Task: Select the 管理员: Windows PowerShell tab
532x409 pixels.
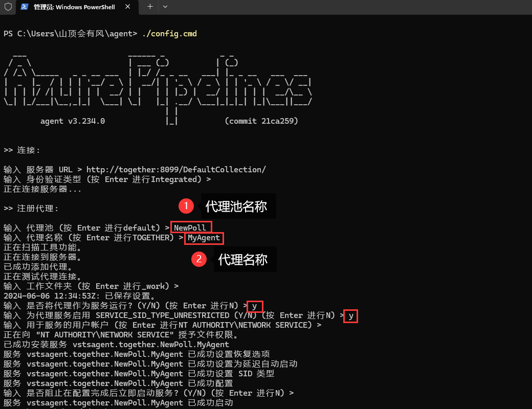Action: point(77,7)
